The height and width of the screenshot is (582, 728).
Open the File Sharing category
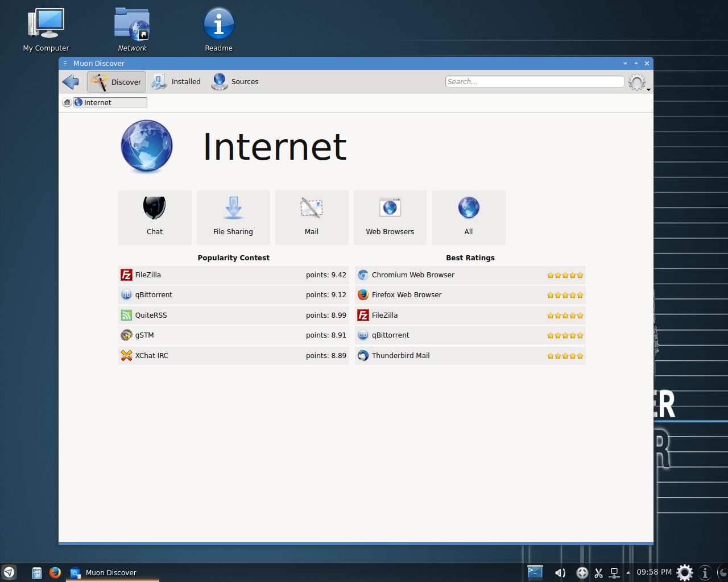(233, 218)
